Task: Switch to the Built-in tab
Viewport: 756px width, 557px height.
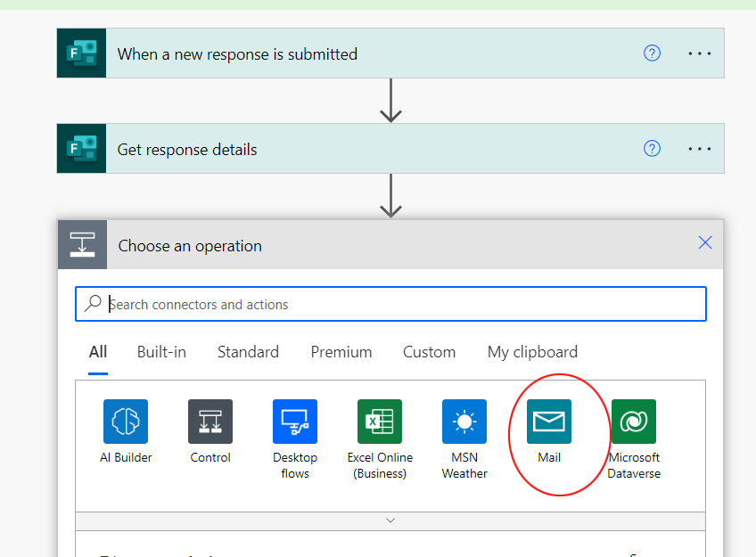Action: (x=161, y=352)
